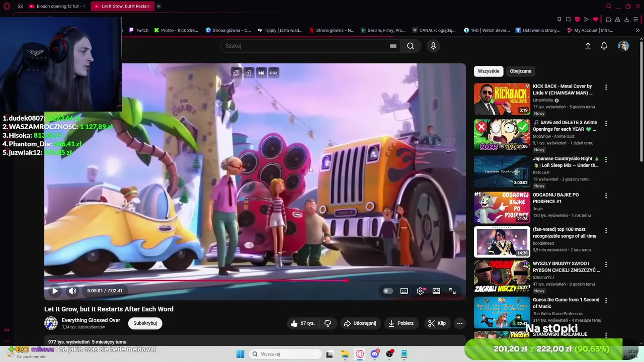Like the video thumbs-up 67 tys.
The height and width of the screenshot is (362, 644).
click(302, 323)
